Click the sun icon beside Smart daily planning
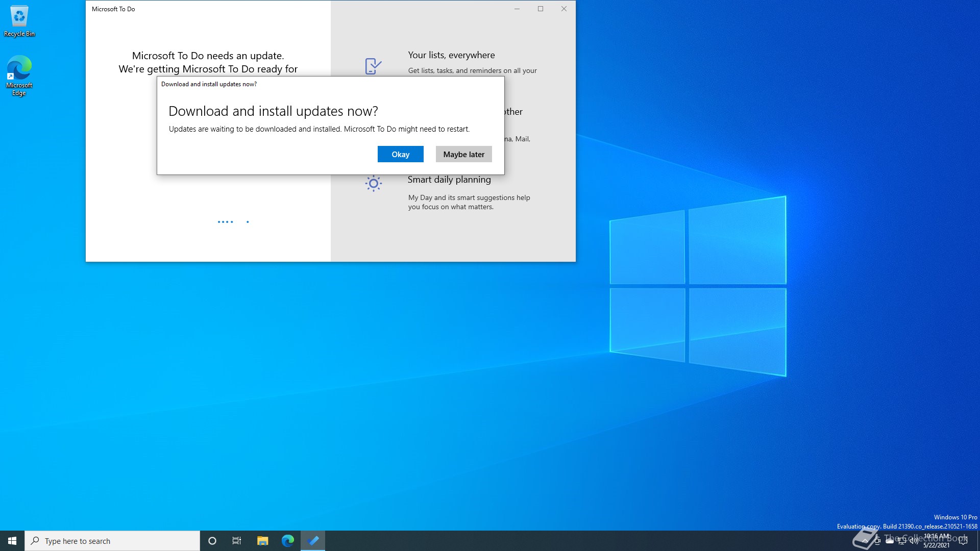Viewport: 980px width, 551px height. (x=373, y=184)
